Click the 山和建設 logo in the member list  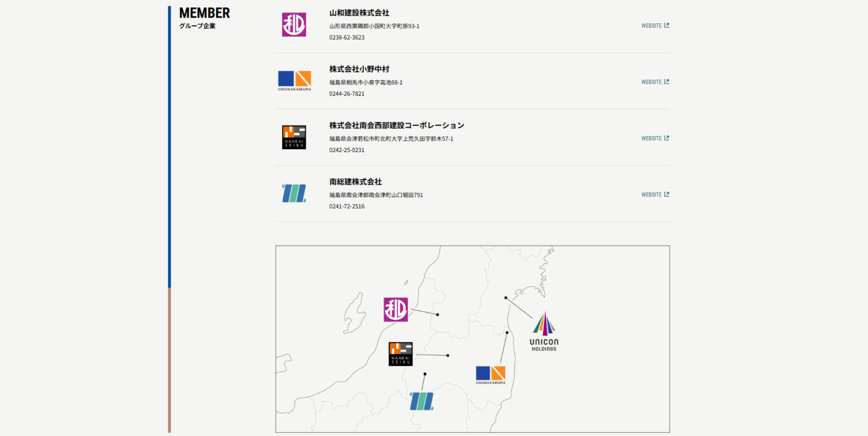[x=294, y=25]
